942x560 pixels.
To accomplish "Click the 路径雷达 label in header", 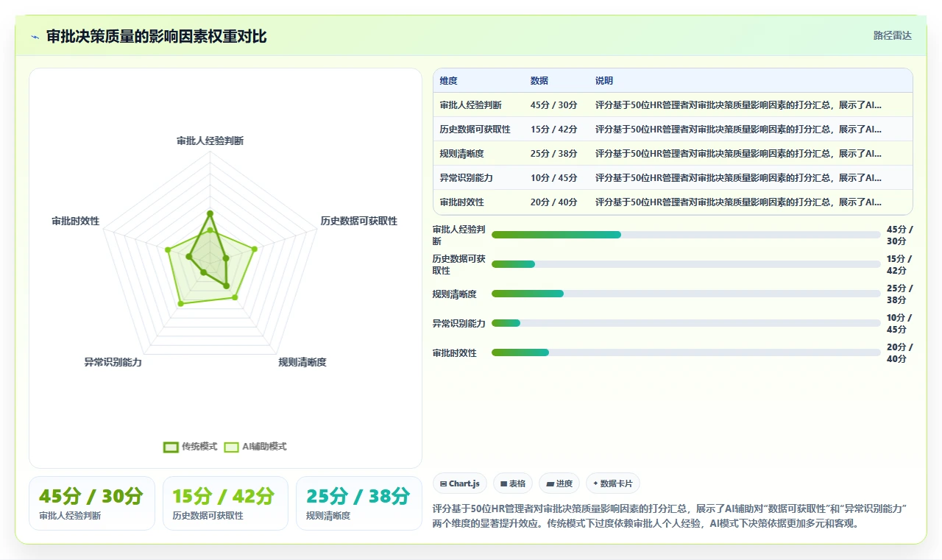I will 893,35.
